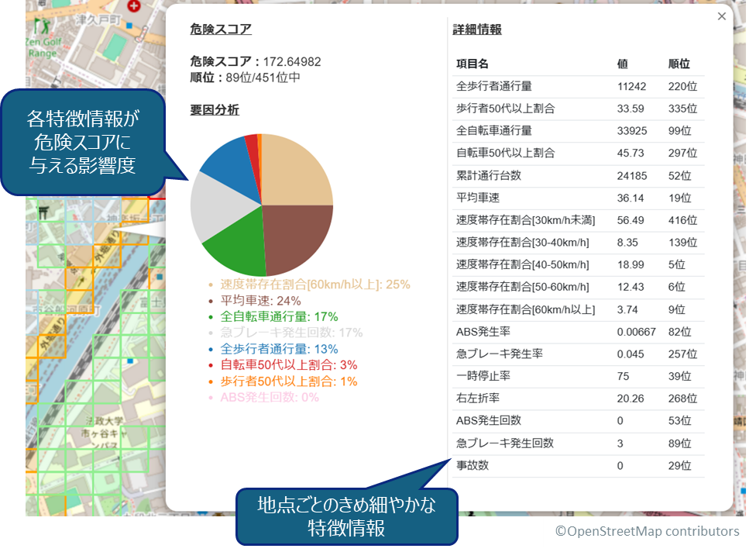Click the 順位 column header
756x552 pixels.
679,64
